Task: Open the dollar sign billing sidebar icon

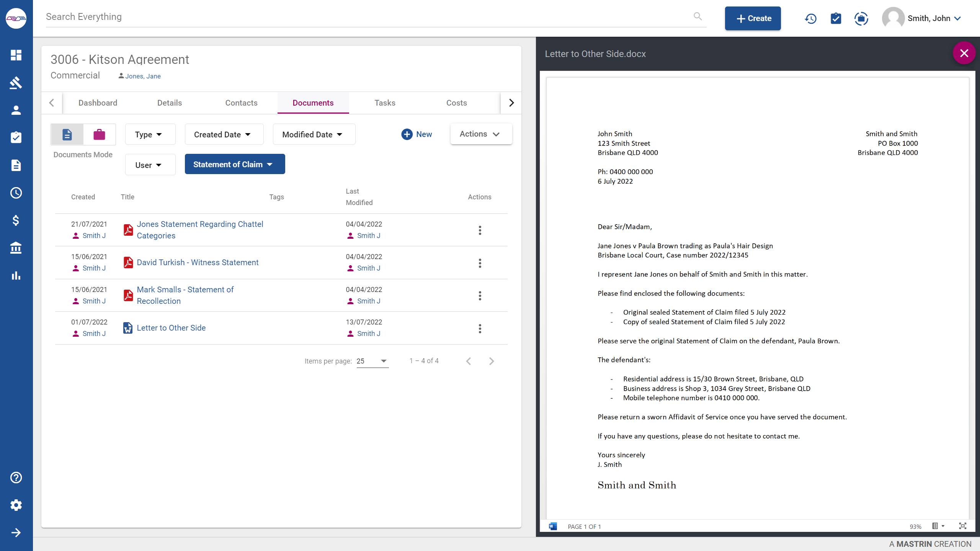Action: [16, 220]
